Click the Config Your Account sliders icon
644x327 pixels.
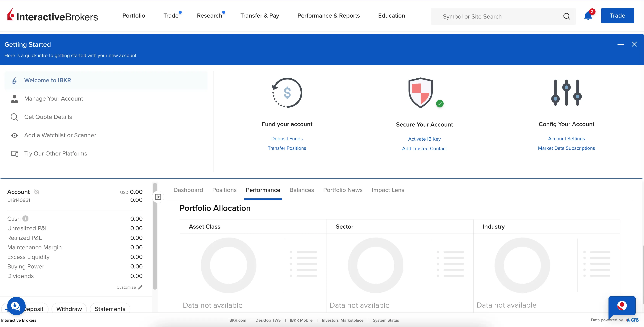tap(566, 93)
